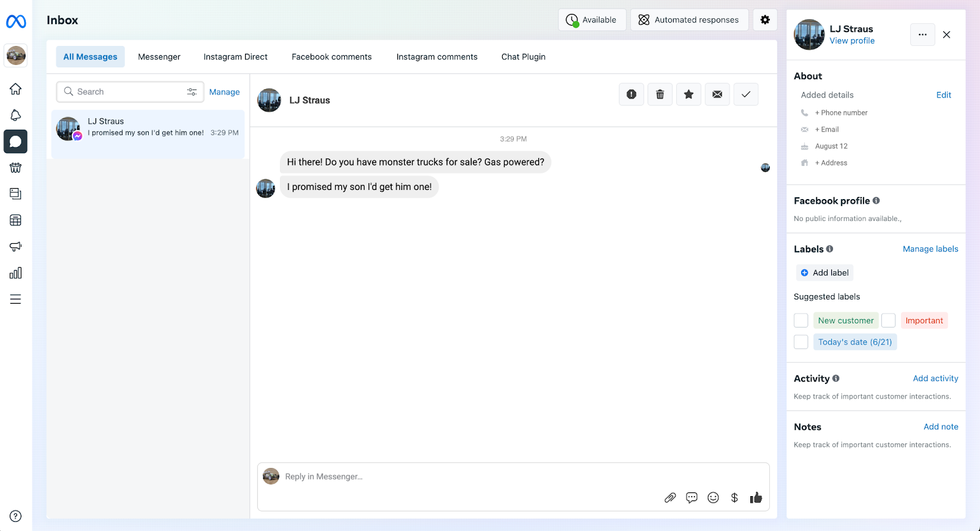Mark conversation as spam with exclamation icon

tap(631, 94)
